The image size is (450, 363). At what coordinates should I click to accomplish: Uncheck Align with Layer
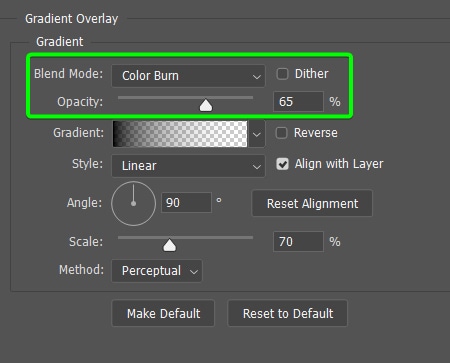[x=282, y=164]
